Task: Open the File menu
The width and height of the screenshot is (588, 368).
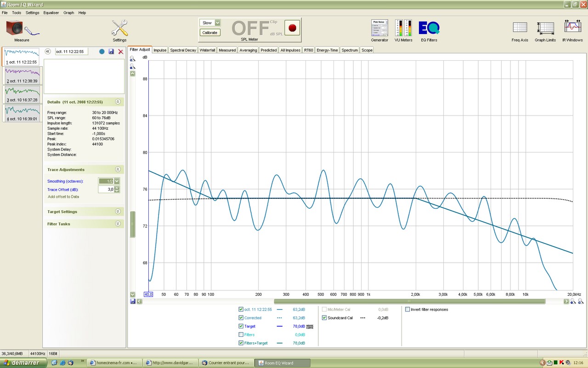Action: (x=5, y=13)
